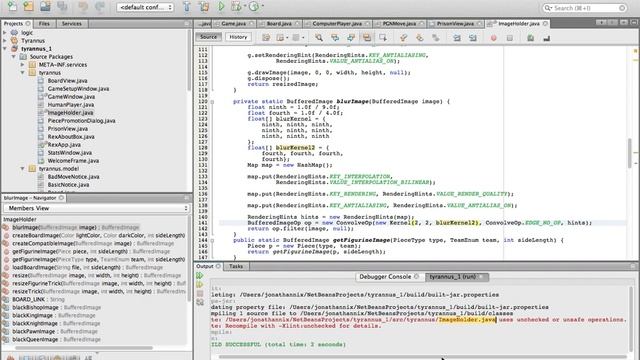This screenshot has height=360, width=640.
Task: Click the Navigator horizontal scrollbar
Action: pyautogui.click(x=84, y=348)
